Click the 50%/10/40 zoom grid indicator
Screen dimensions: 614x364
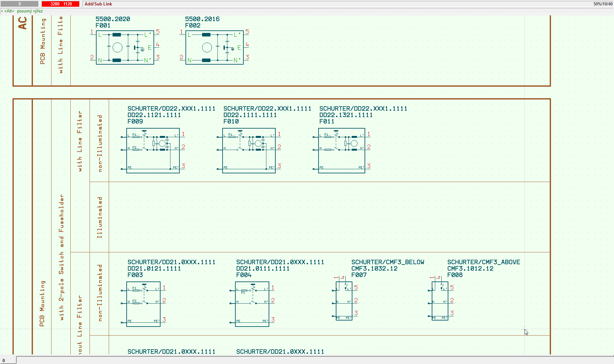point(603,4)
